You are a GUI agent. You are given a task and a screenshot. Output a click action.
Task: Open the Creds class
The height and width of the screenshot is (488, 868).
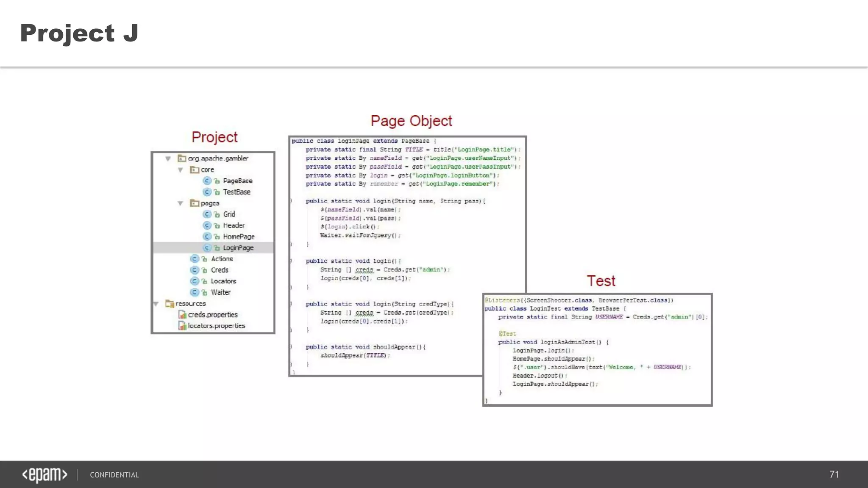pos(220,270)
